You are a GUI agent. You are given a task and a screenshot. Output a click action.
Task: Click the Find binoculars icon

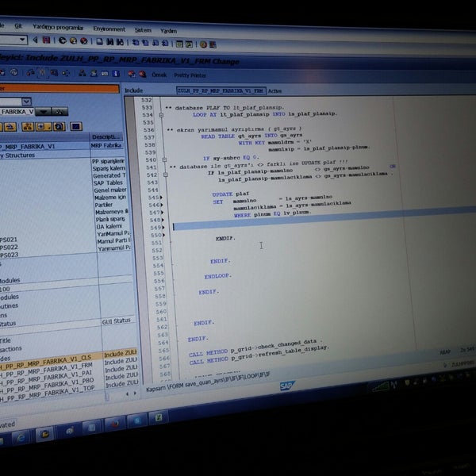110,42
